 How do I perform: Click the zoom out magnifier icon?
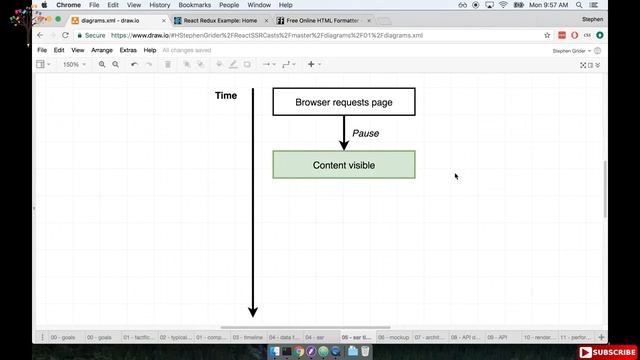(x=116, y=64)
